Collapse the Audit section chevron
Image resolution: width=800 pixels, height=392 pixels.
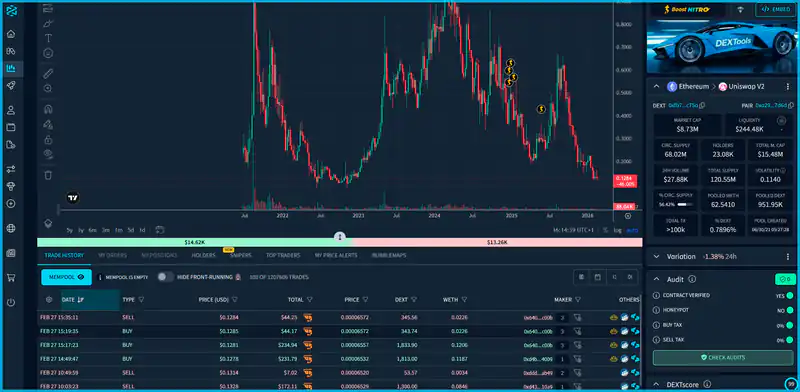(x=657, y=279)
